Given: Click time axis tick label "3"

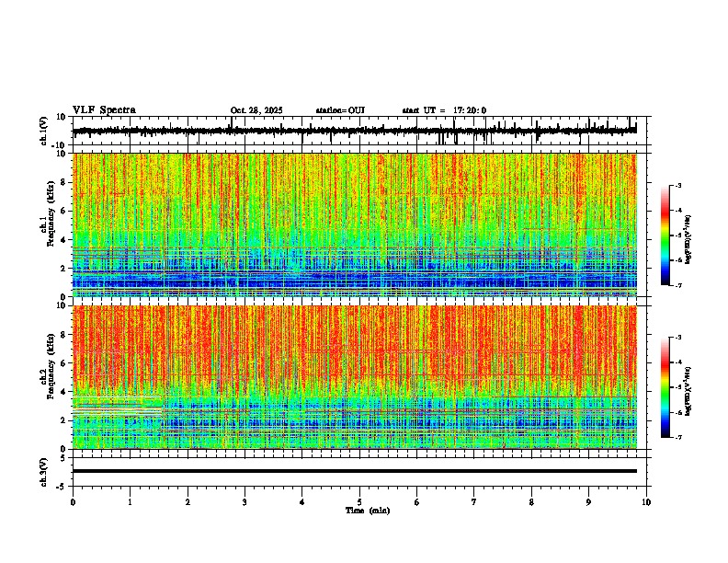Looking at the screenshot, I should coord(245,502).
